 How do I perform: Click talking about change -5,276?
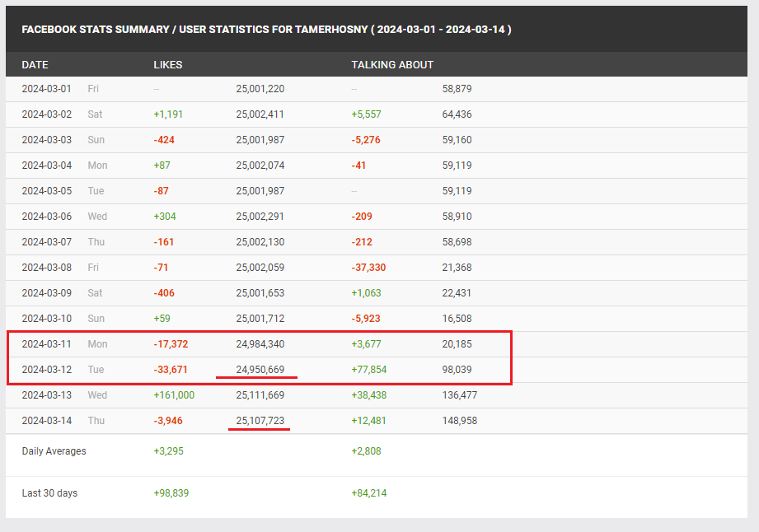[x=365, y=140]
